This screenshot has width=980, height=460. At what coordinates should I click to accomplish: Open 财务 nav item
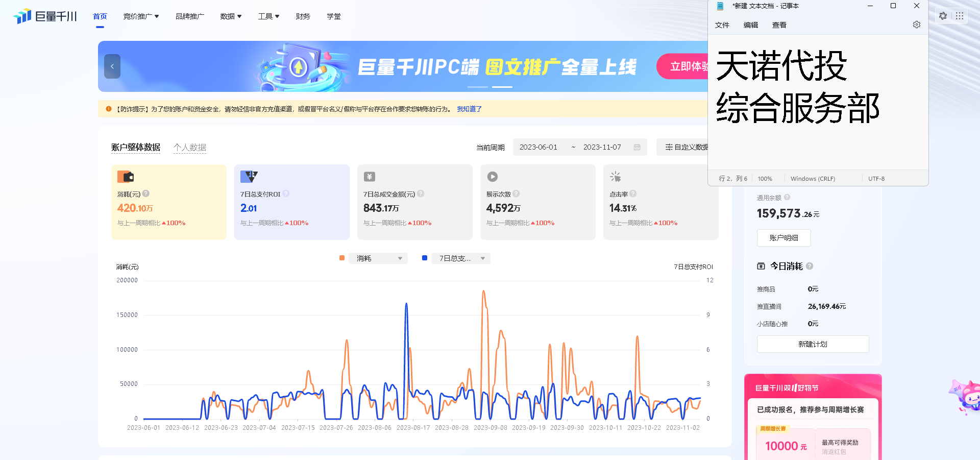[x=303, y=16]
